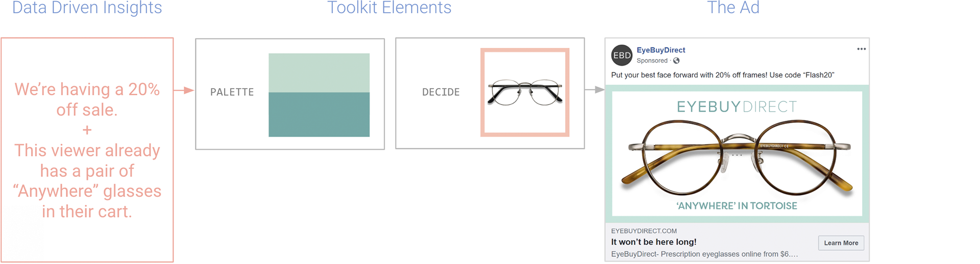Click the "It won't be here long!" headline
This screenshot has height=264, width=980.
(653, 242)
